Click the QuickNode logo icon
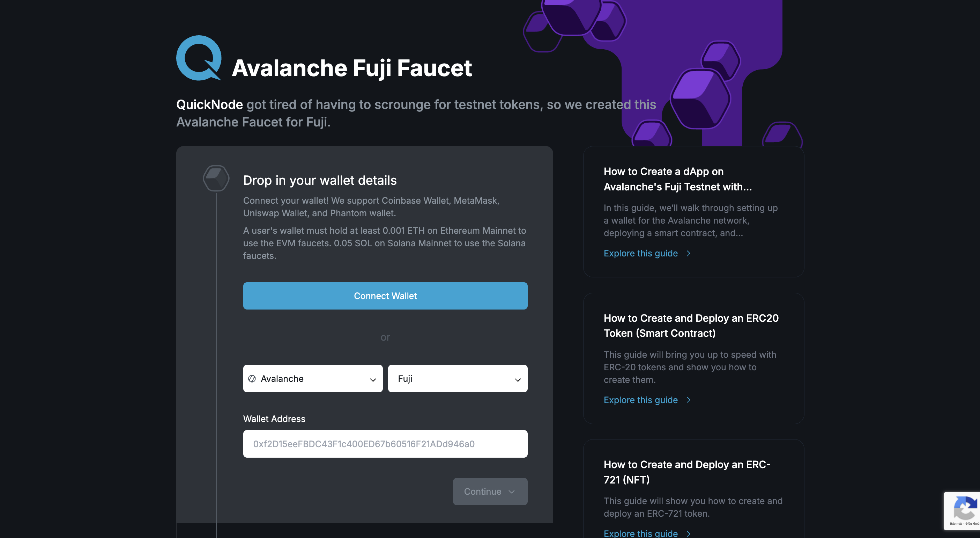Image resolution: width=980 pixels, height=538 pixels. point(199,58)
